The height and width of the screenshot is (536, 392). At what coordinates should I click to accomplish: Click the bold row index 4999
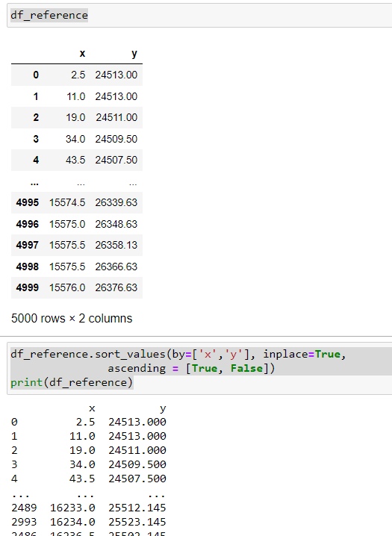28,287
